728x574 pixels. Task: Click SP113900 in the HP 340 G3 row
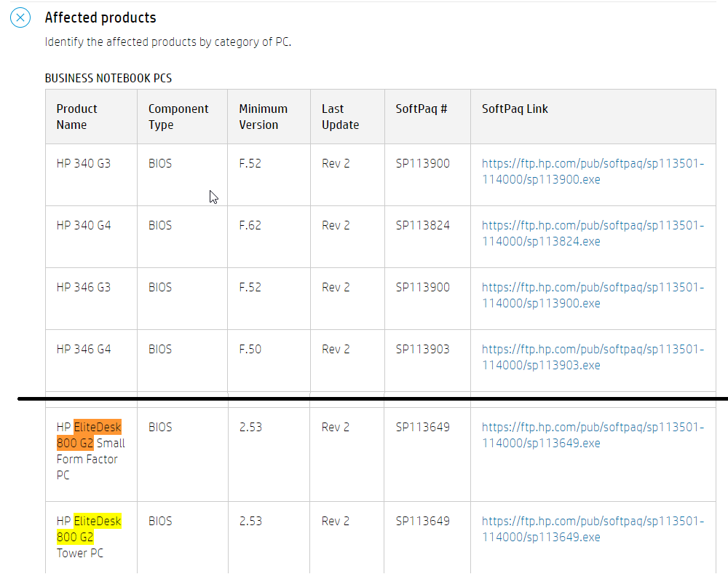click(422, 163)
